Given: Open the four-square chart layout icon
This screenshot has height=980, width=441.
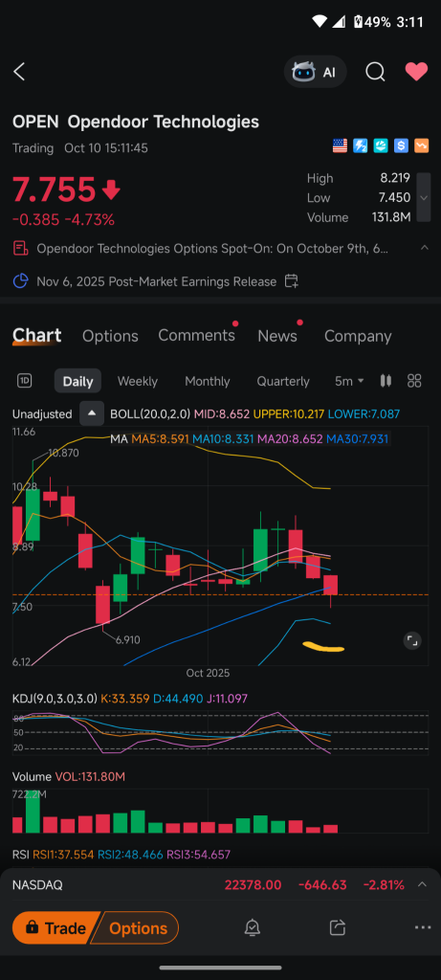Looking at the screenshot, I should point(414,381).
